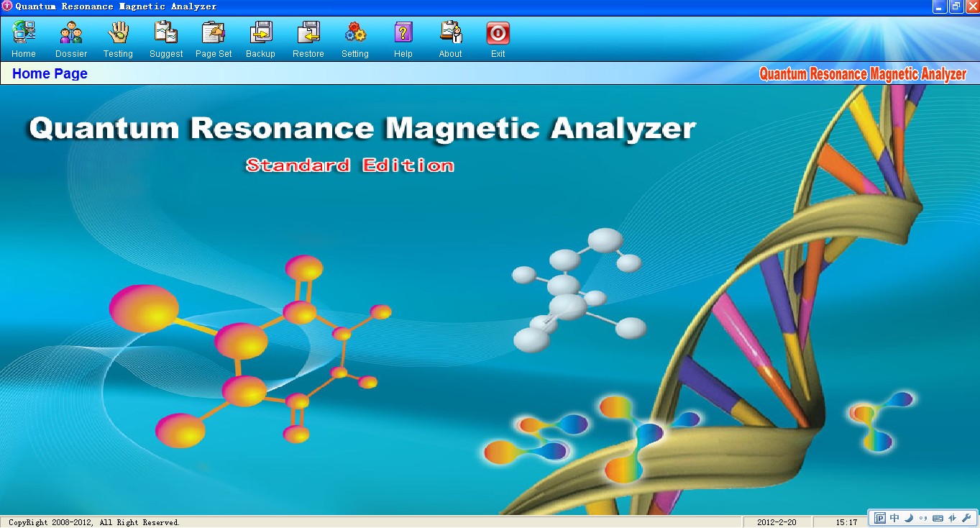
Task: Restore down the analyzer window
Action: click(x=956, y=6)
